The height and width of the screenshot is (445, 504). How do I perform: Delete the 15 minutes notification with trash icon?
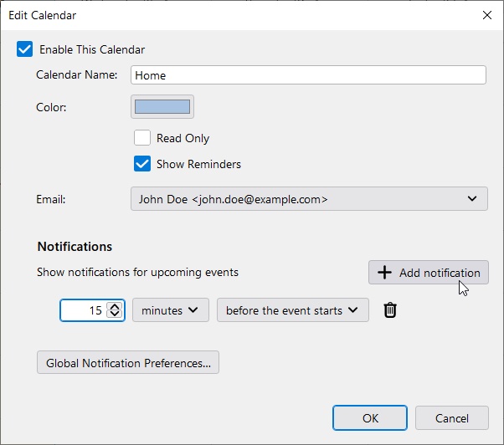(390, 310)
